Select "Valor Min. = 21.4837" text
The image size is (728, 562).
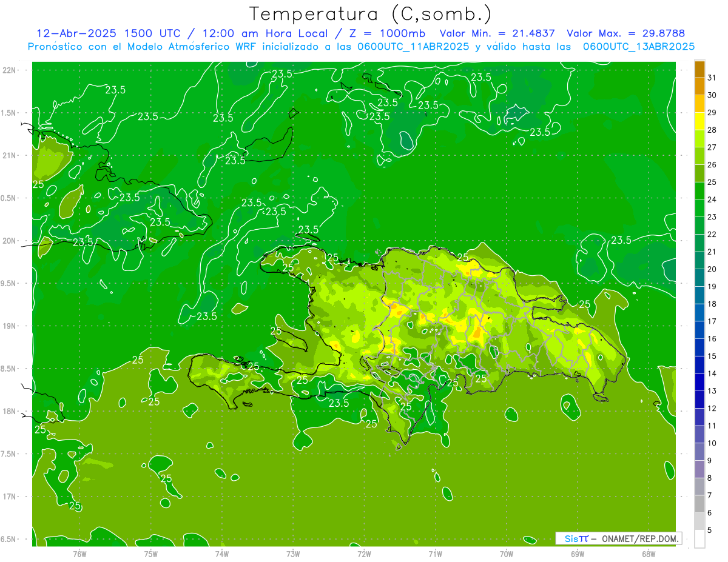point(497,33)
